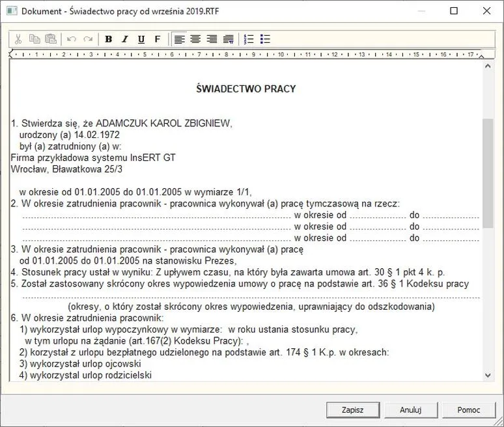
Task: Justify the text alignment
Action: [x=228, y=39]
